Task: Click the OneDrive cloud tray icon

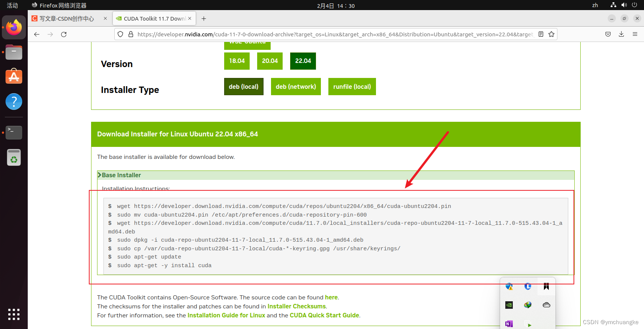Action: (547, 305)
